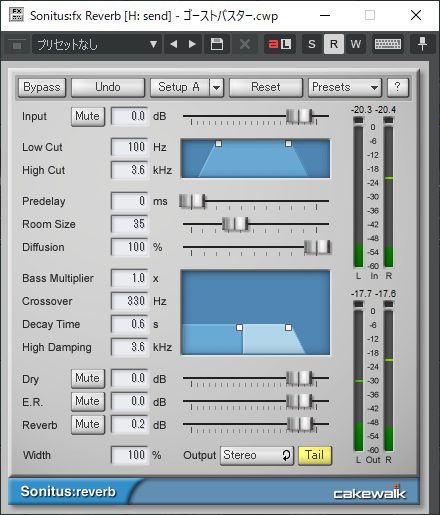
Task: Open help with the ? button
Action: (x=398, y=87)
